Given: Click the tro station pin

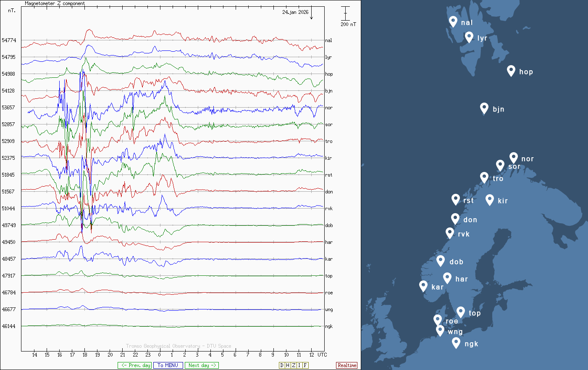Looking at the screenshot, I should pyautogui.click(x=484, y=177).
